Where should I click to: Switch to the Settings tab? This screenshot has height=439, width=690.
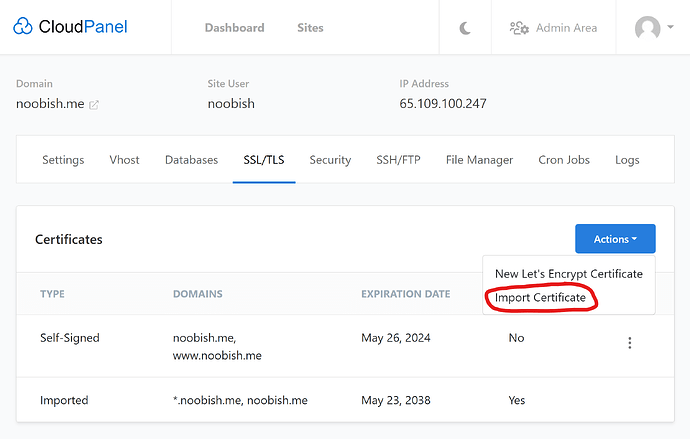tap(63, 160)
